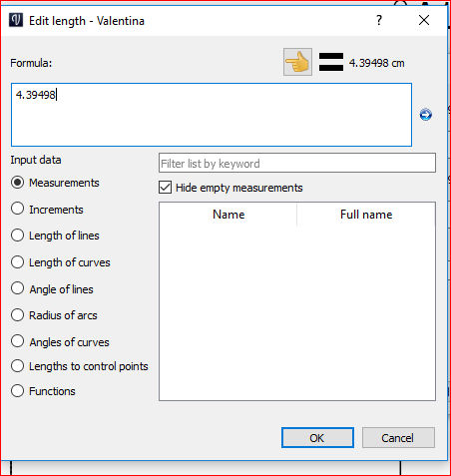Close the Edit length dialog
Screen dimensions: 451x476
point(424,20)
